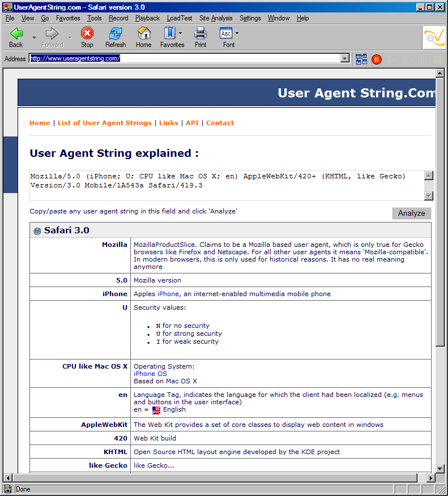This screenshot has width=448, height=496.
Task: Click the grayed Forward arrow icon
Action: [52, 33]
